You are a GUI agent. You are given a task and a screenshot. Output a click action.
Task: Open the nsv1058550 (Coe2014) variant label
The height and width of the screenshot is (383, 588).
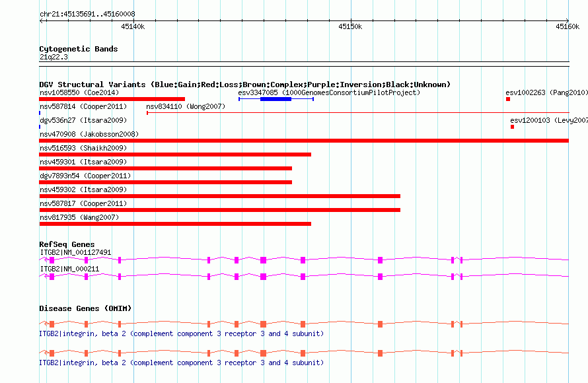coord(79,92)
